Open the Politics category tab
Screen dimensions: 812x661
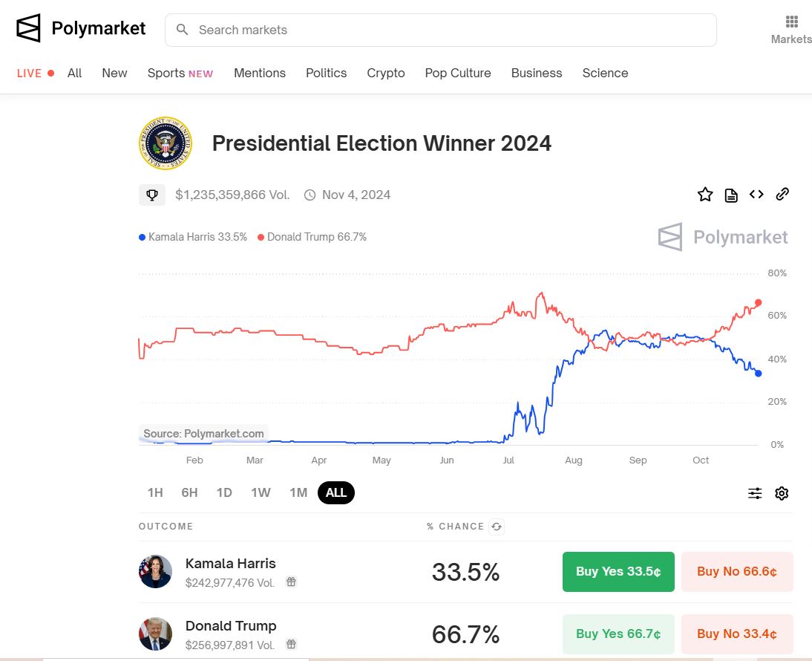326,73
